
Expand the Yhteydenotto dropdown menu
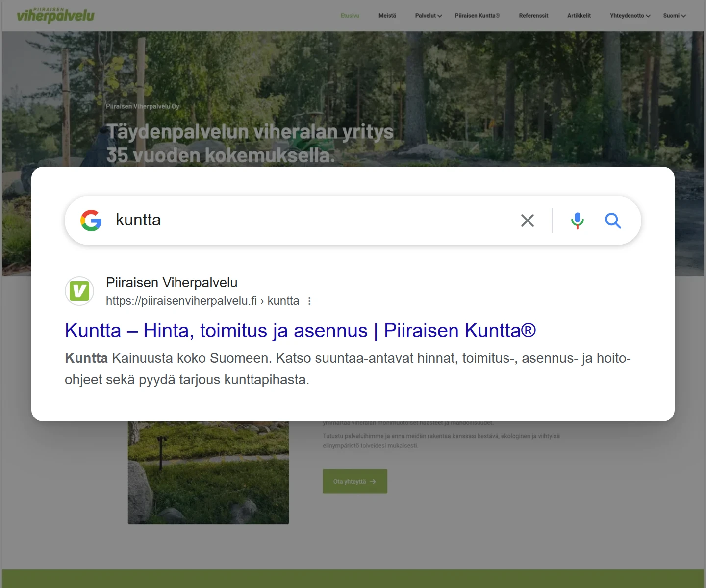click(x=630, y=16)
